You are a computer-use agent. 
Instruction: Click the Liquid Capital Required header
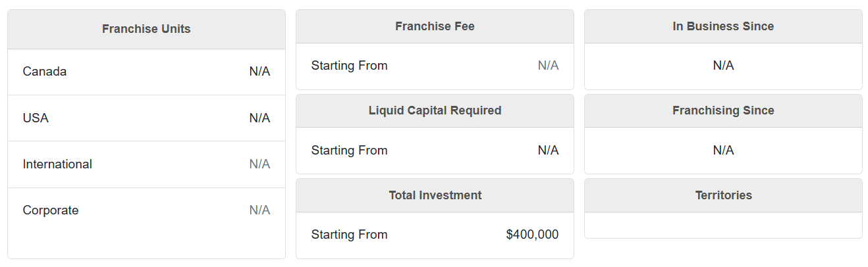pos(435,110)
